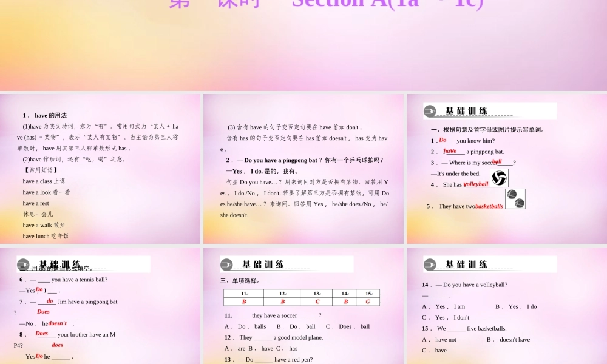Select the bottom-right slide containing question 14
Screen dimensions: 607x364
[507, 305]
